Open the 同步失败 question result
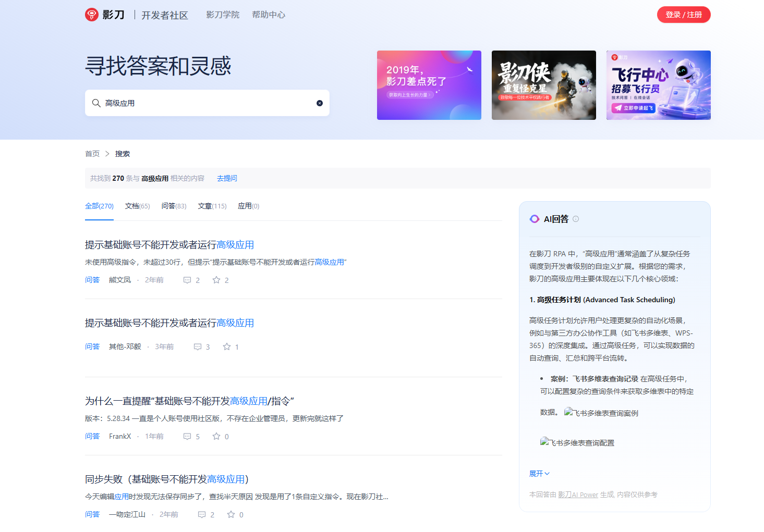 (x=167, y=479)
